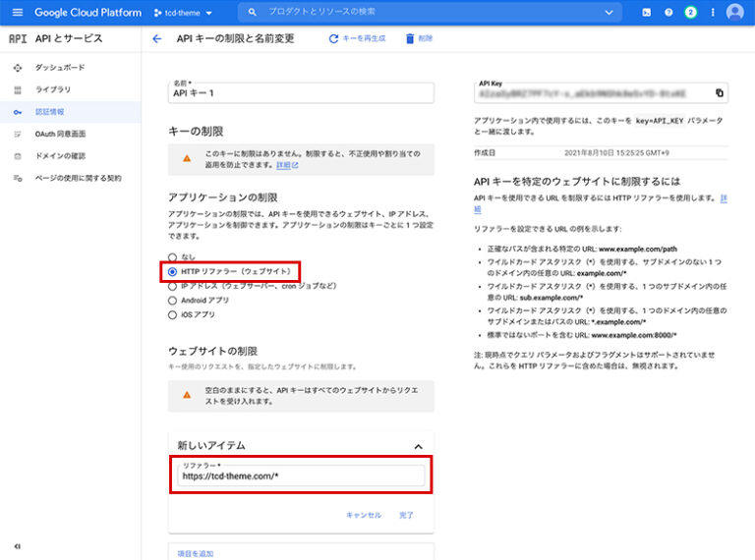Click the Google Cloud Platform logo text
The width and height of the screenshot is (755, 560).
click(88, 13)
